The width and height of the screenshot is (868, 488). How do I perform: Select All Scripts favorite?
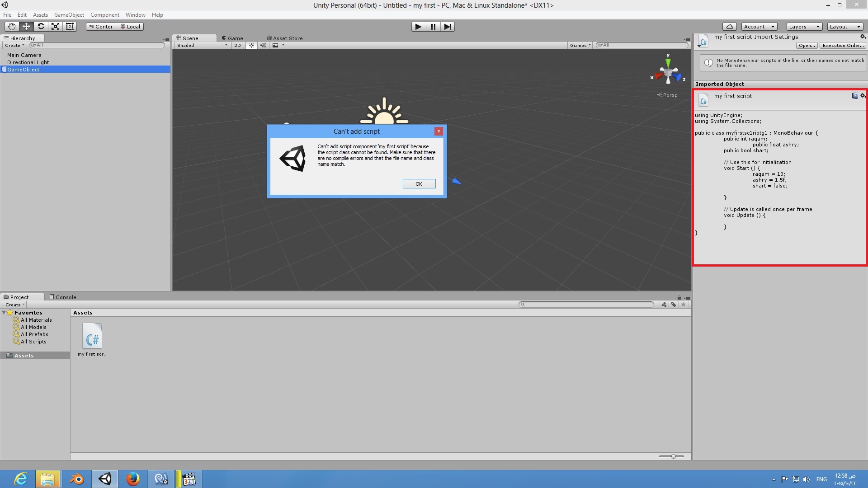33,342
